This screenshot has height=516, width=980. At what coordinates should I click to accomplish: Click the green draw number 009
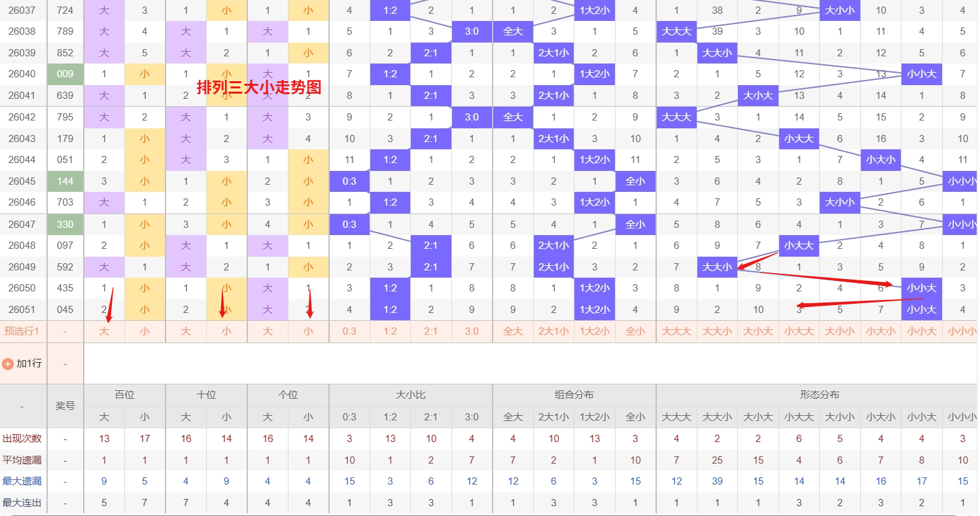65,74
